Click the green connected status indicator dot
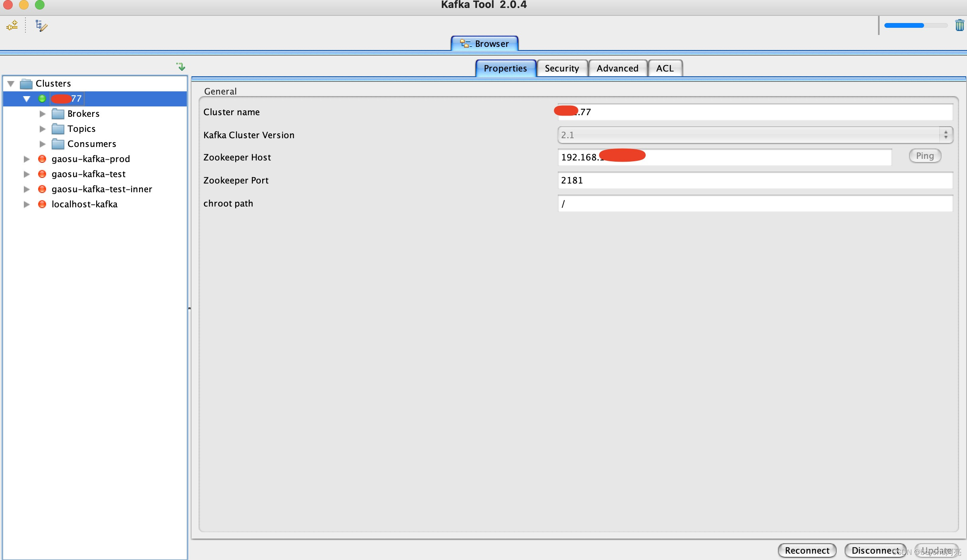The image size is (967, 560). pyautogui.click(x=41, y=98)
